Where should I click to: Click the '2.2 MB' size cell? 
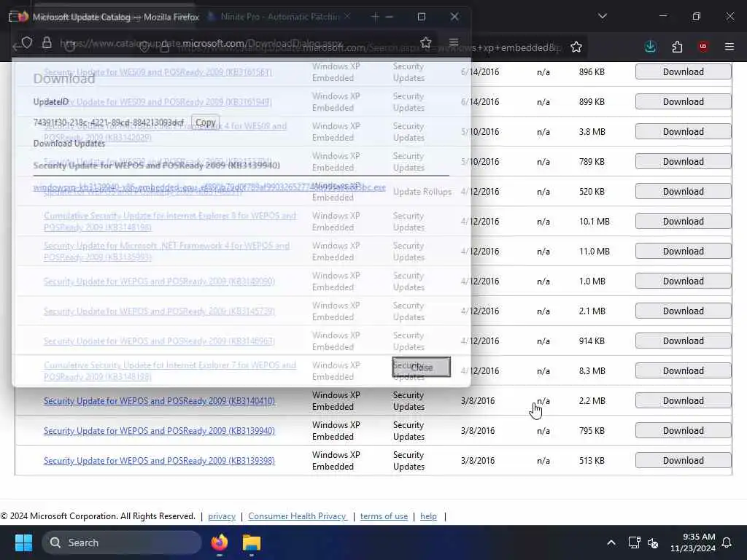pyautogui.click(x=592, y=401)
